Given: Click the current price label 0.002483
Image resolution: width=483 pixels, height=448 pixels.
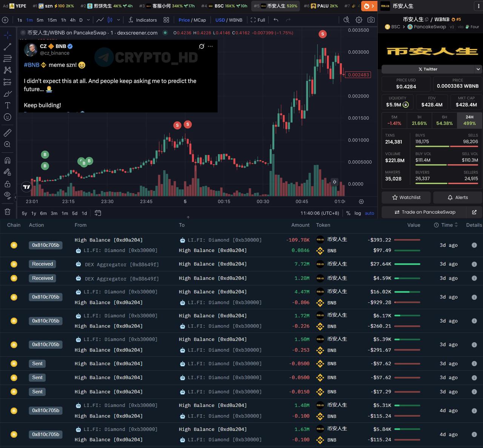Looking at the screenshot, I should click(358, 75).
